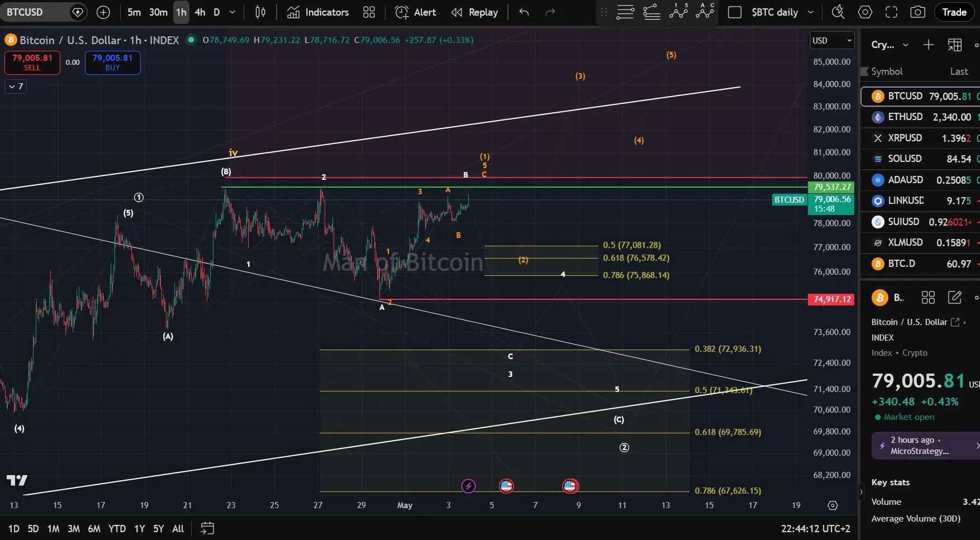The height and width of the screenshot is (540, 980).
Task: Set the date range to All
Action: pos(178,528)
